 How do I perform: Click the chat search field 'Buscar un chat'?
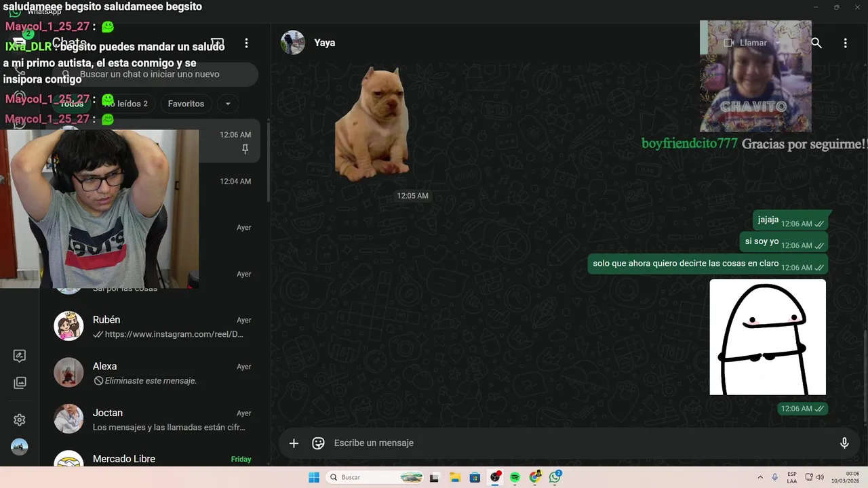(155, 75)
